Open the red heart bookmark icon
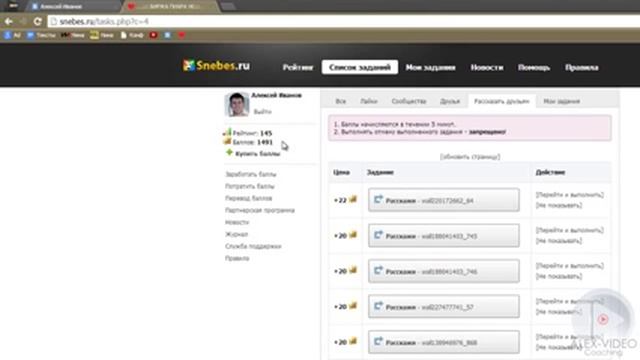Image resolution: width=640 pixels, height=360 pixels. pyautogui.click(x=181, y=35)
